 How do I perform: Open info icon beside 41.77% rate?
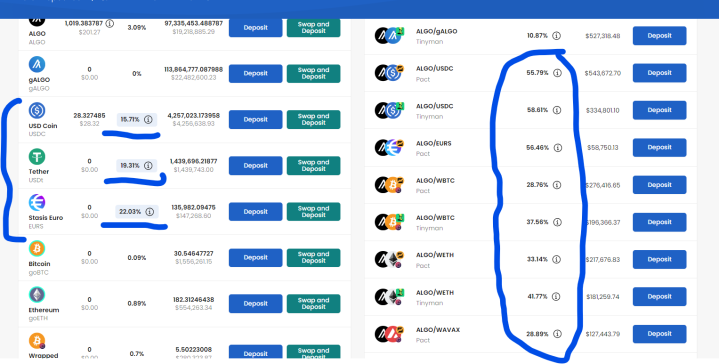pos(556,297)
